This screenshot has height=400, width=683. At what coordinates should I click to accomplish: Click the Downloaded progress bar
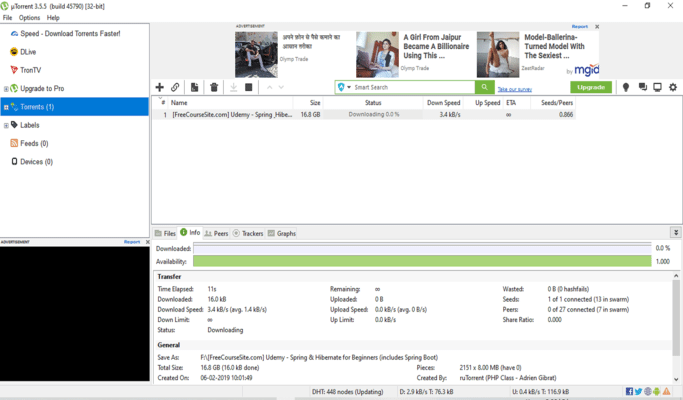coord(422,248)
